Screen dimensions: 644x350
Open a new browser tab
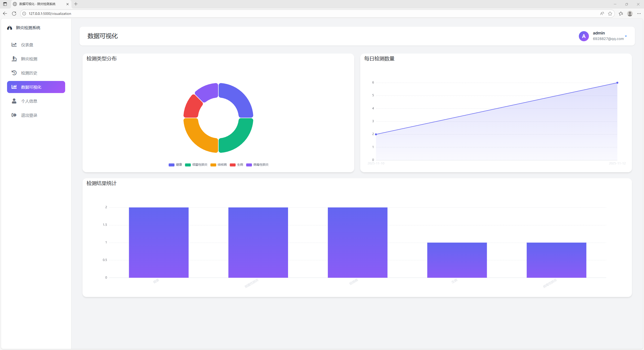pyautogui.click(x=76, y=4)
